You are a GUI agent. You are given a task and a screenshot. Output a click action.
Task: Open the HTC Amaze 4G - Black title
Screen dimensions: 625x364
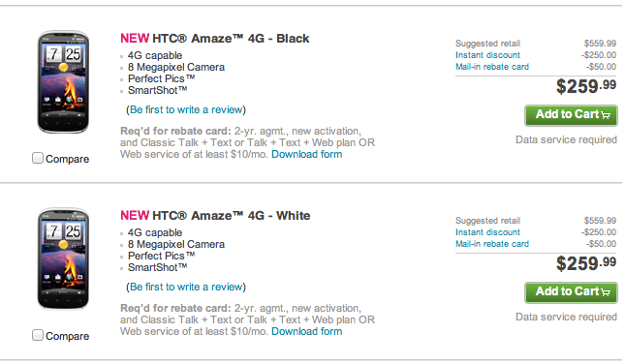[x=231, y=39]
